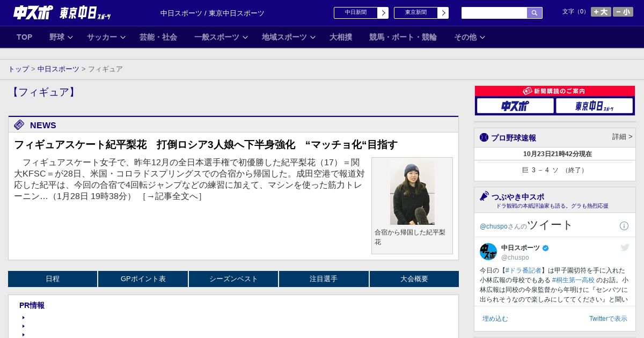Viewport: 644px width, 338px height.
Task: Click the baseball icon beside プロ野球速報
Action: click(x=484, y=137)
